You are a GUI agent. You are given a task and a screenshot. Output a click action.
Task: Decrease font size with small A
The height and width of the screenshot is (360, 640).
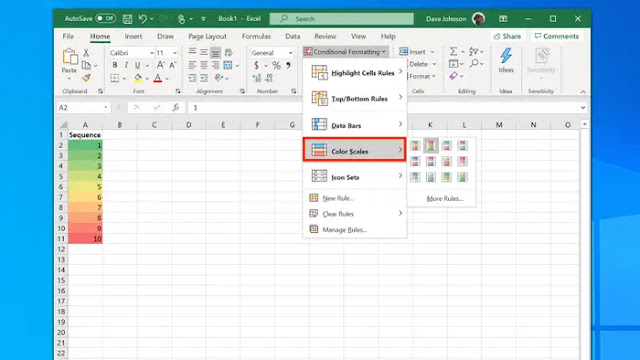[x=173, y=65]
